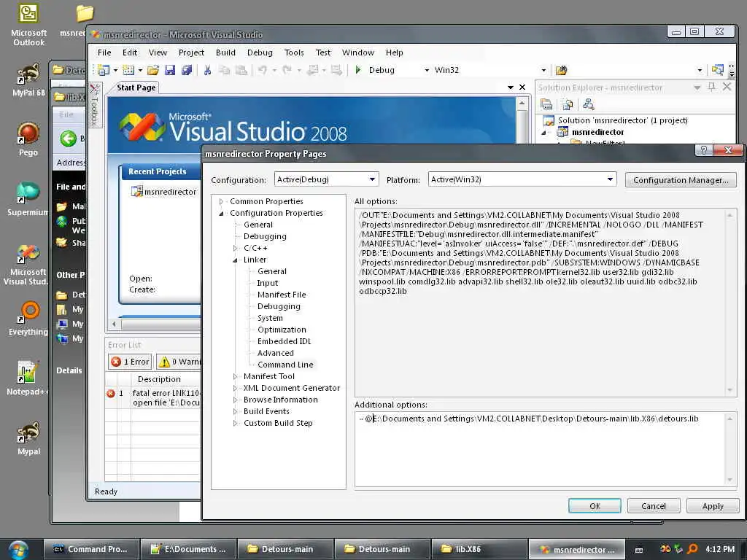Click the Save toolbar icon

[x=169, y=70]
